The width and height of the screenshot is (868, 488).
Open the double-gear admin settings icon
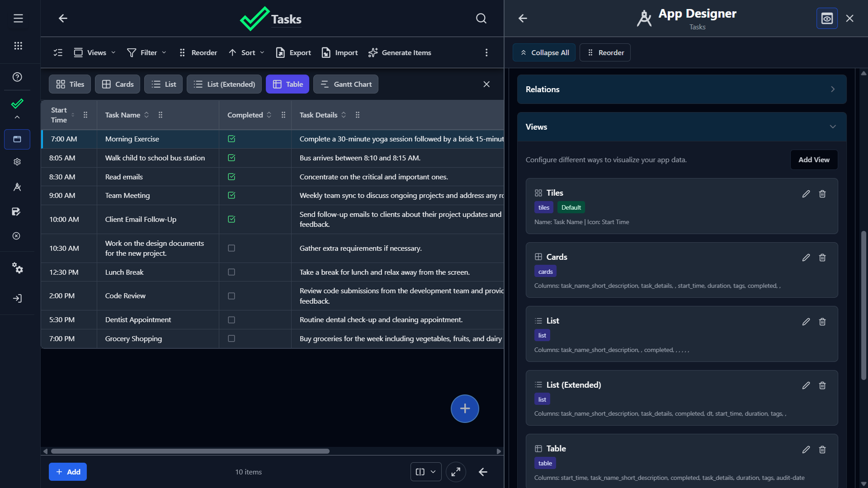click(x=17, y=268)
